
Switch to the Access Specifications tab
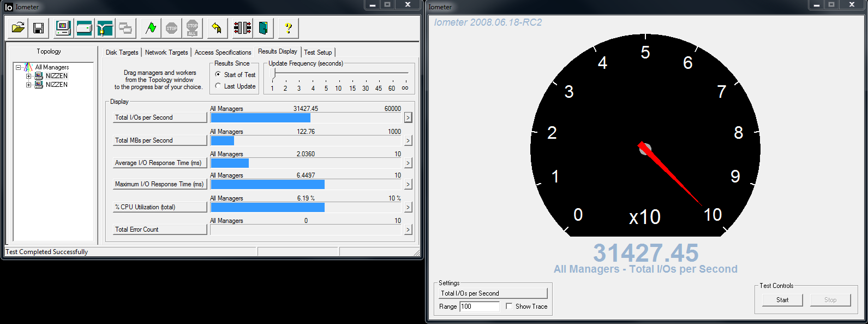coord(223,52)
